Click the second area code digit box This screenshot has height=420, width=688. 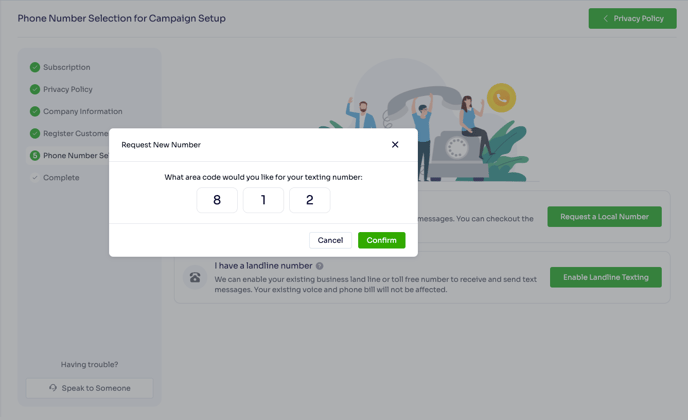point(263,200)
